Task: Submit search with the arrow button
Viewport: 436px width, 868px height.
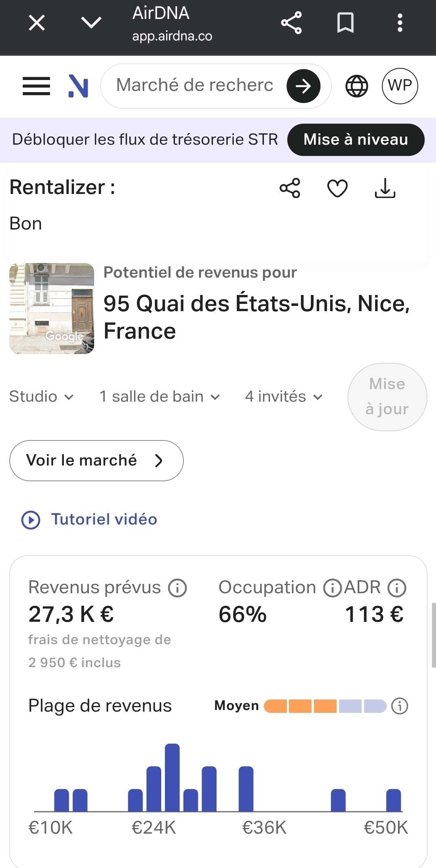Action: click(x=303, y=86)
